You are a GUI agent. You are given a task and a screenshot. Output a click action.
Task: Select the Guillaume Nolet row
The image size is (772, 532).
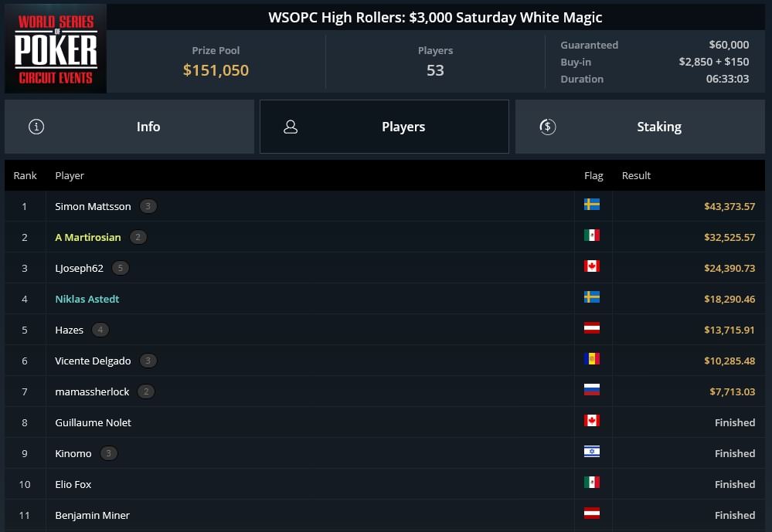pyautogui.click(x=385, y=422)
